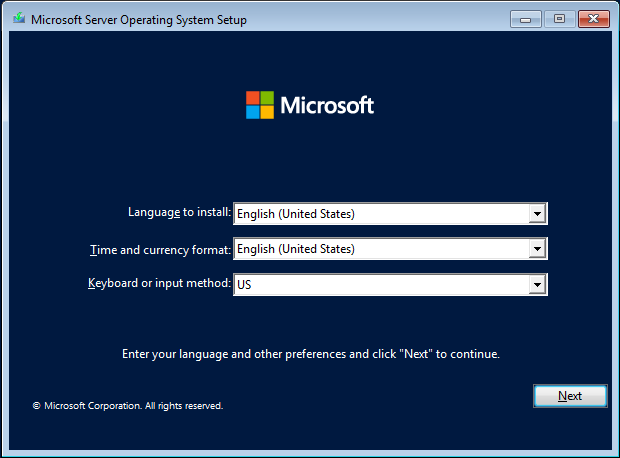Click the Microsoft wordmark text
The width and height of the screenshot is (620, 458).
(x=327, y=105)
